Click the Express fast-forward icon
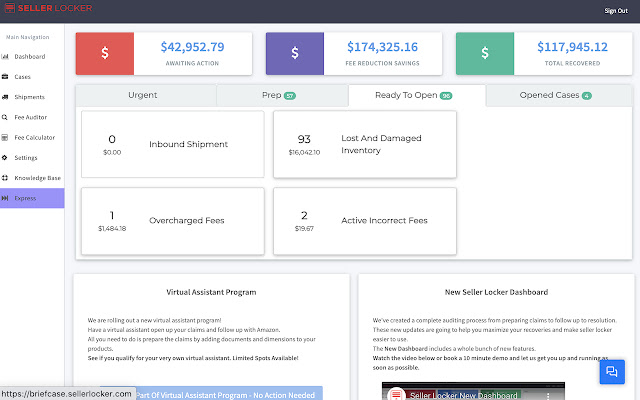Screen dimensions: 640x400 [5, 198]
